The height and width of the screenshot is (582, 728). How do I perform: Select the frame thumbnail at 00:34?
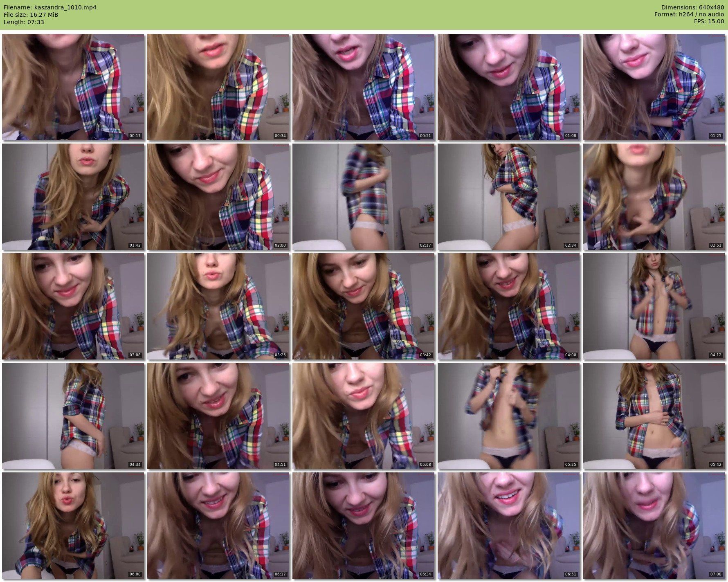(218, 87)
